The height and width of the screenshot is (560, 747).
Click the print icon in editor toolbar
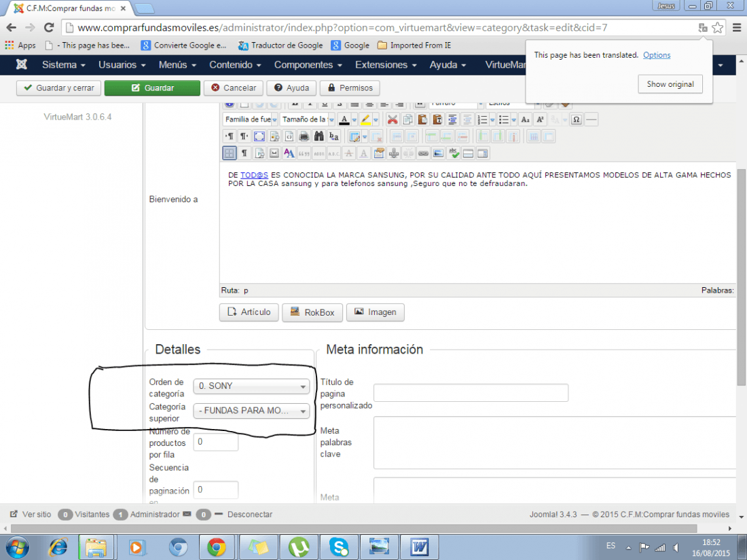click(304, 136)
